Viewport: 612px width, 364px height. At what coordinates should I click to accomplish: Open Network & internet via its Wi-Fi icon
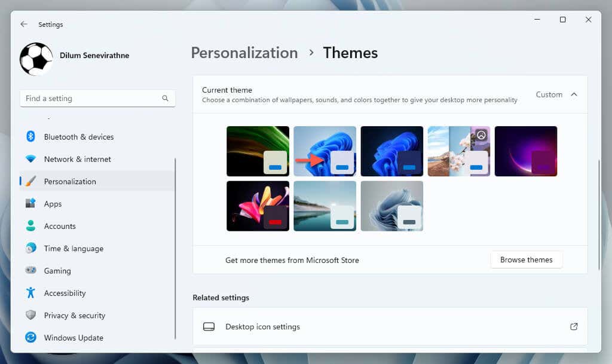click(x=30, y=159)
